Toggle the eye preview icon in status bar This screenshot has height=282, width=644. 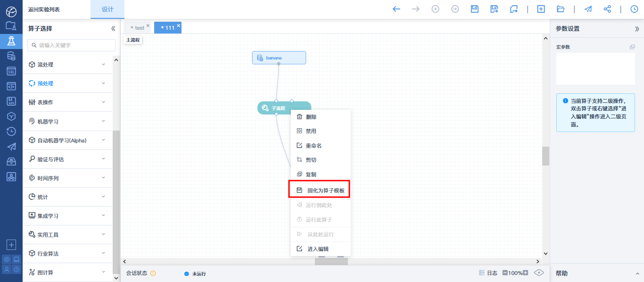pyautogui.click(x=539, y=273)
